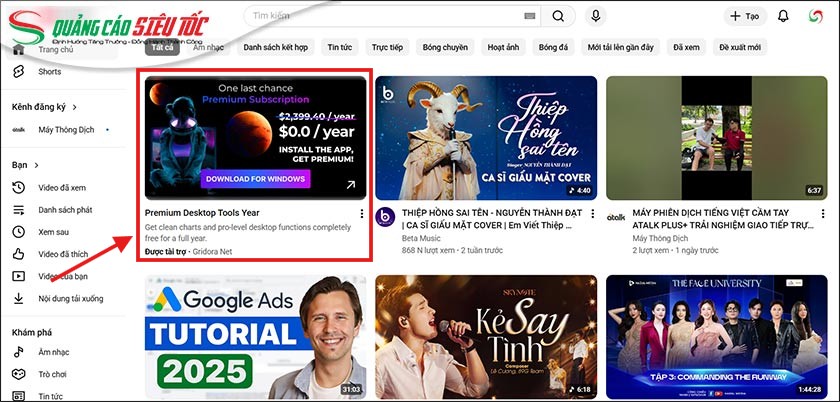Open the Thiệp Hồng Sai Tên video title
This screenshot has height=402, width=840.
tap(492, 219)
